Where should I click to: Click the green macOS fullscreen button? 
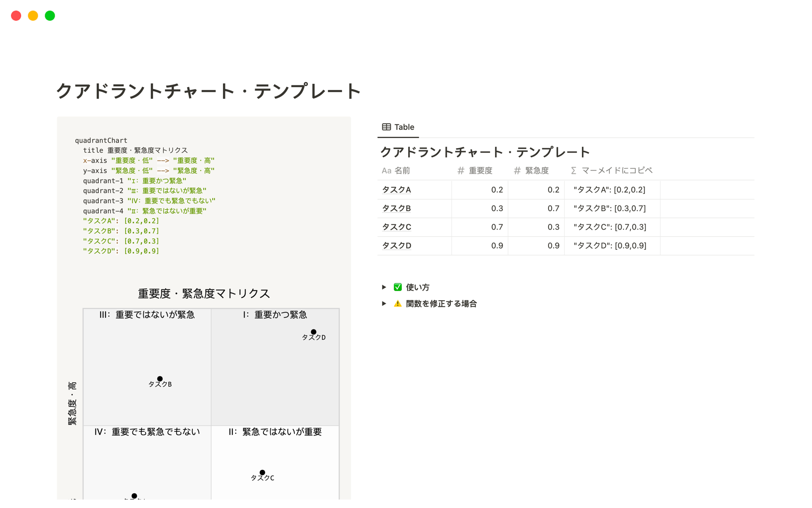pos(50,16)
